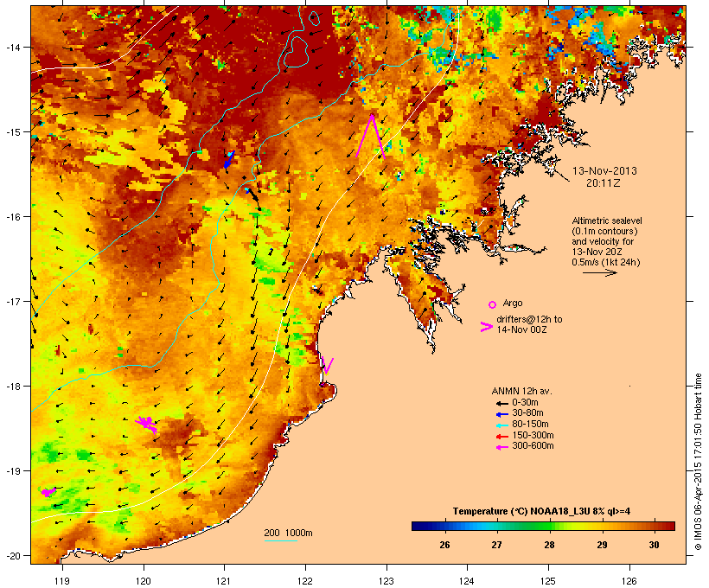Click the Temperature NOAA18_L3U title text

[x=541, y=511]
